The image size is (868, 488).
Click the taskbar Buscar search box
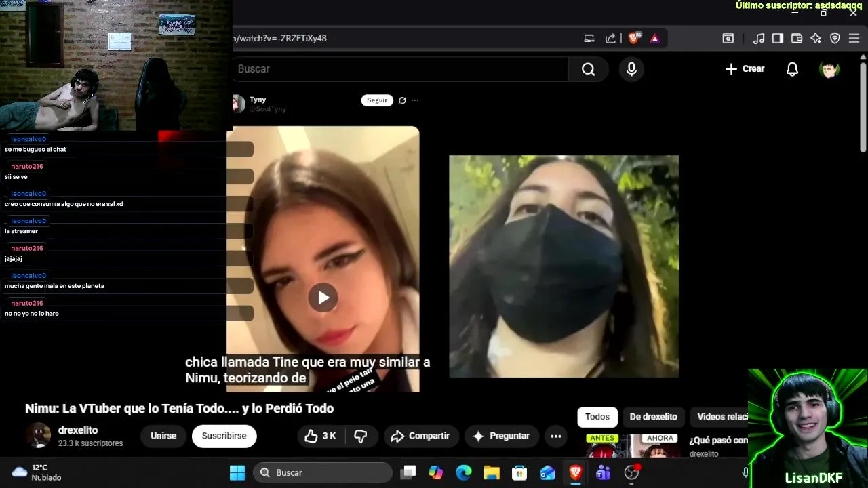(x=323, y=473)
